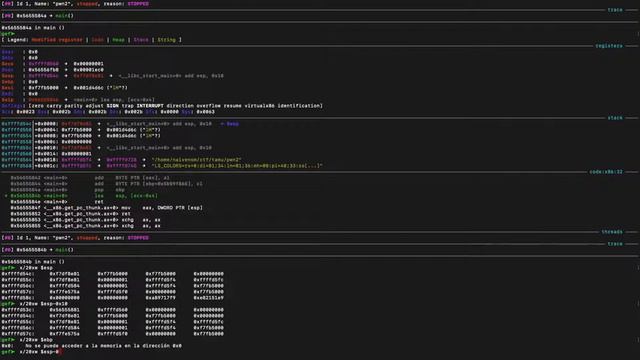The image size is (640, 360).
Task: Click the stack offset '+0x000c' row
Action: [x=47, y=142]
